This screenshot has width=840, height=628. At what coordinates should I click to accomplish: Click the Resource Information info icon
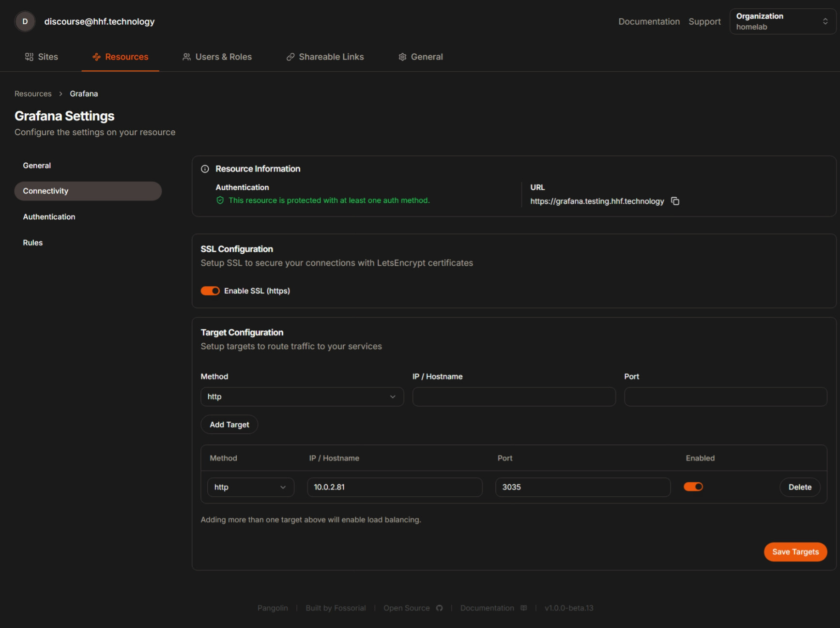click(205, 169)
